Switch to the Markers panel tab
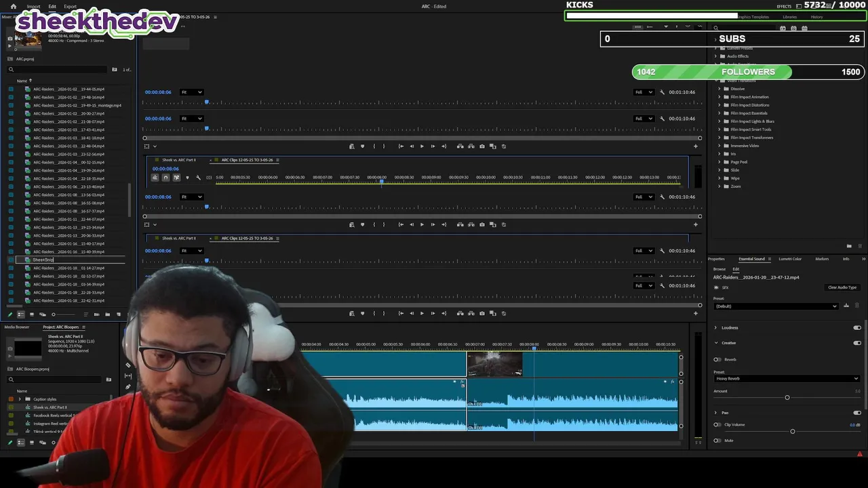This screenshot has width=868, height=488. (x=822, y=259)
